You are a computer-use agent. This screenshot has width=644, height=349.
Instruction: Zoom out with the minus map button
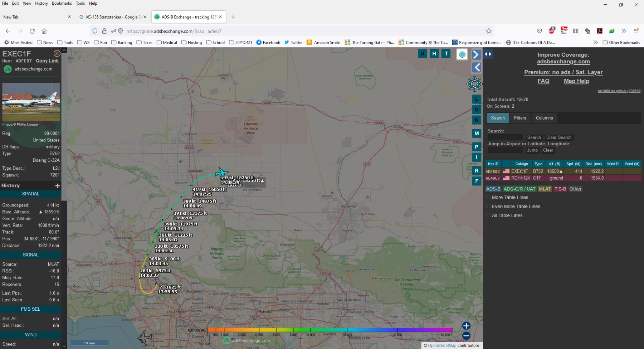point(466,336)
